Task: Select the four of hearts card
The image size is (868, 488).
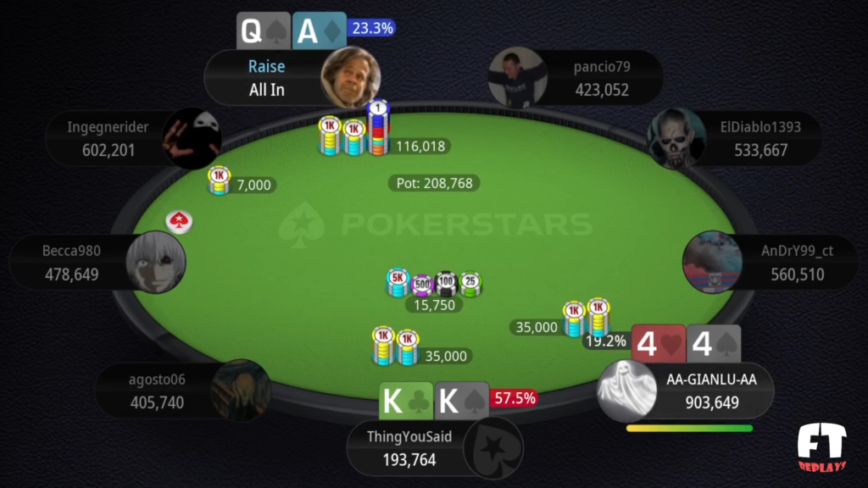Action: click(x=658, y=343)
